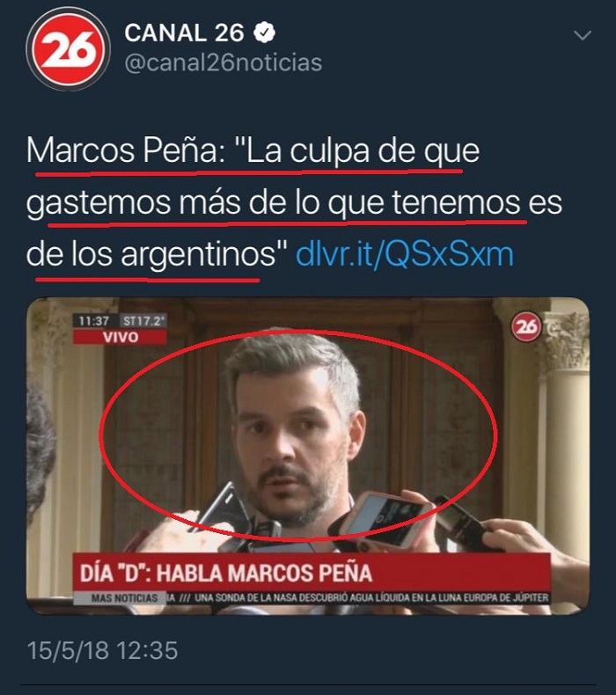
Task: Expand the tweet options chevron
Action: pos(582,35)
